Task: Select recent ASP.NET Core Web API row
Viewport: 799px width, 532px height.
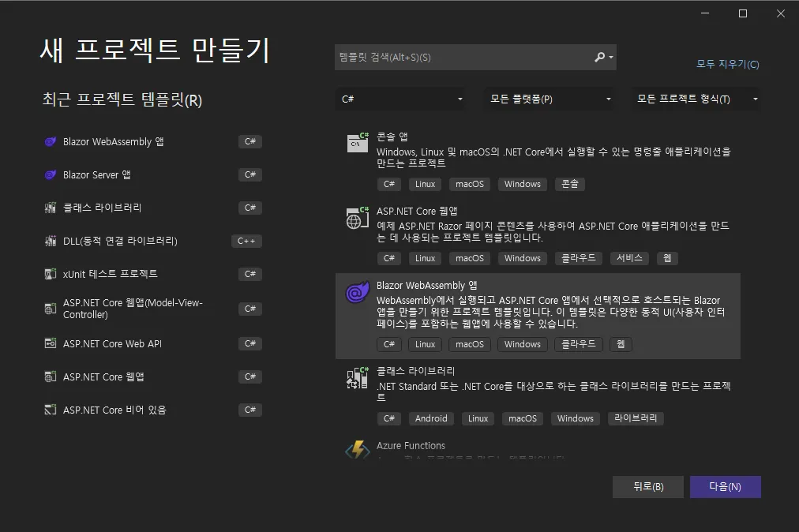Action: [153, 343]
